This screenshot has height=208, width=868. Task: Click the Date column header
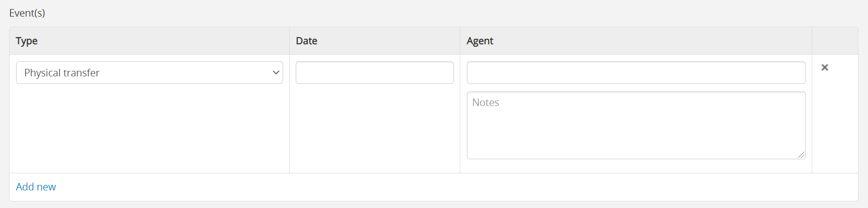pos(306,41)
